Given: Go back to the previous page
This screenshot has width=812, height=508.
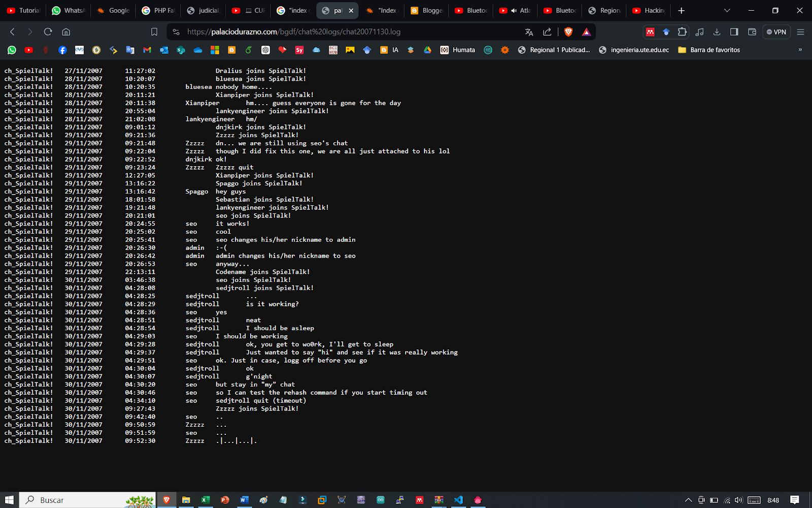Looking at the screenshot, I should click(x=13, y=32).
